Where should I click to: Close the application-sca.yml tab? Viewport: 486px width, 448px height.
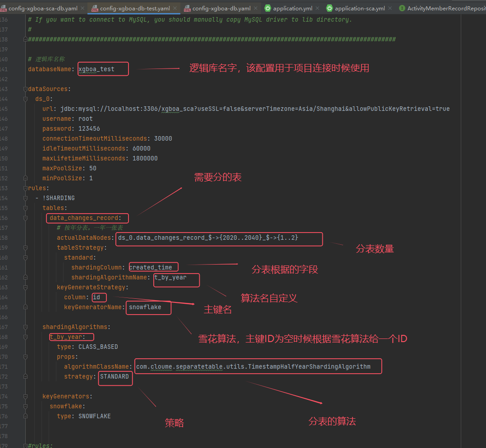(x=390, y=9)
